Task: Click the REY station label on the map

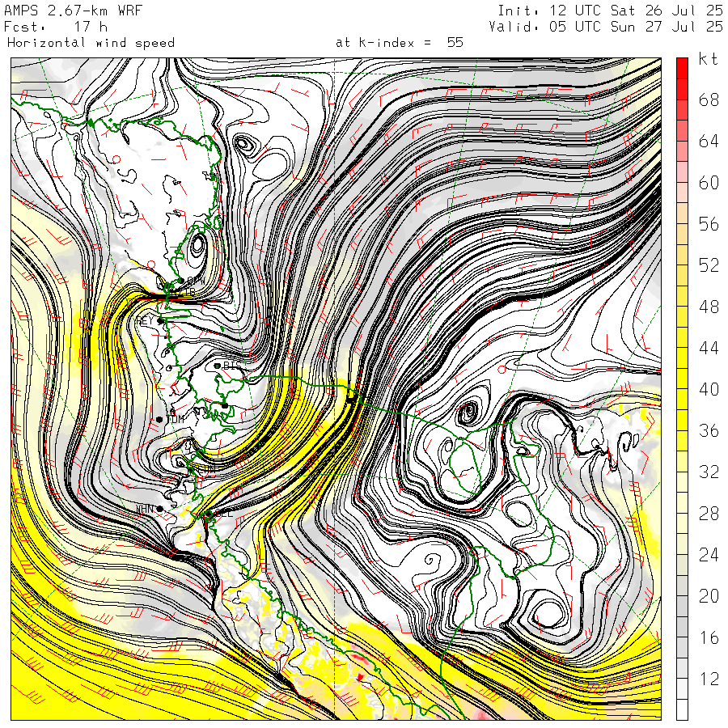Action: (145, 321)
